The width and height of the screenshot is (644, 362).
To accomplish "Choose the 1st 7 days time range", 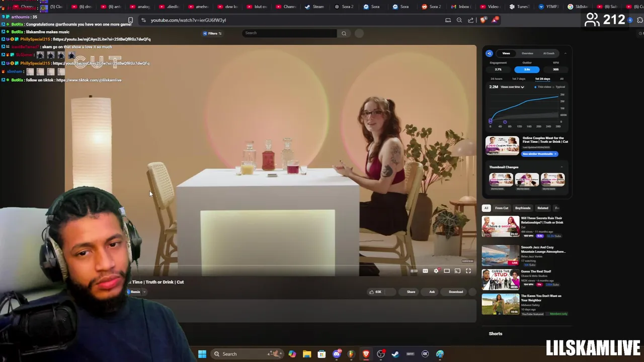I will (519, 79).
